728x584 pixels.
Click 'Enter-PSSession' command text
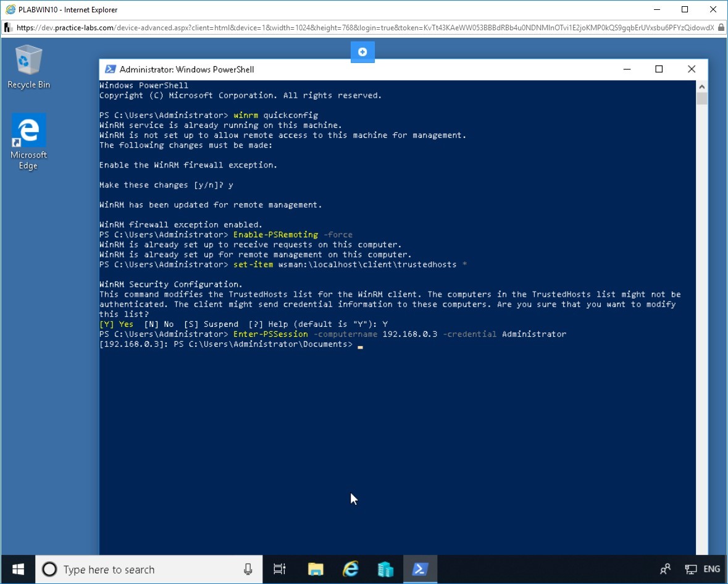[x=270, y=334]
